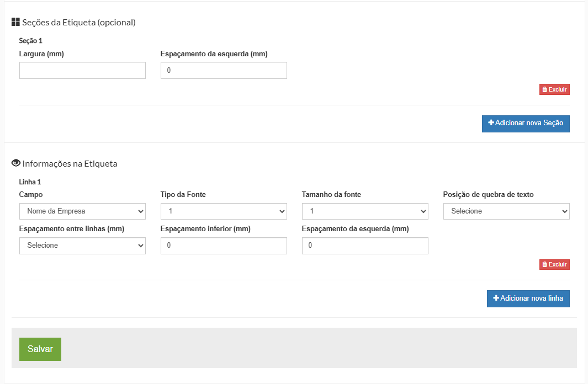
Task: Open the Campo dropdown showing Nome da Empresa
Action: (x=82, y=211)
